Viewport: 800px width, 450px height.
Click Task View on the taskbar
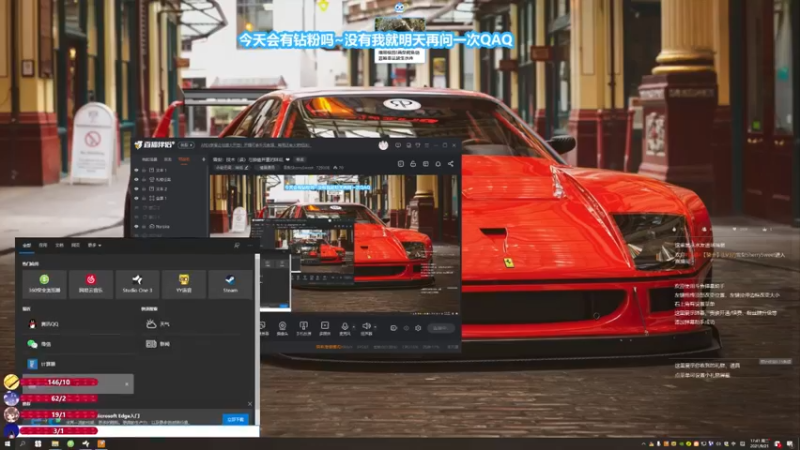38,444
